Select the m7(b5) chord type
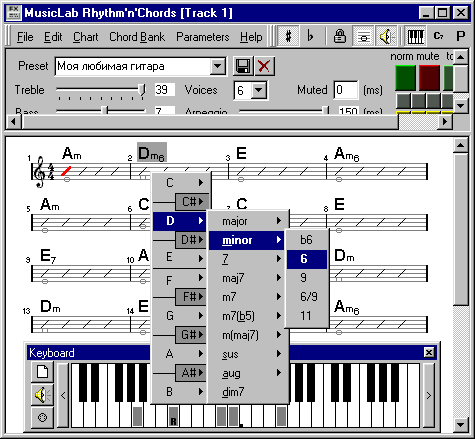This screenshot has height=439, width=475. [x=247, y=316]
